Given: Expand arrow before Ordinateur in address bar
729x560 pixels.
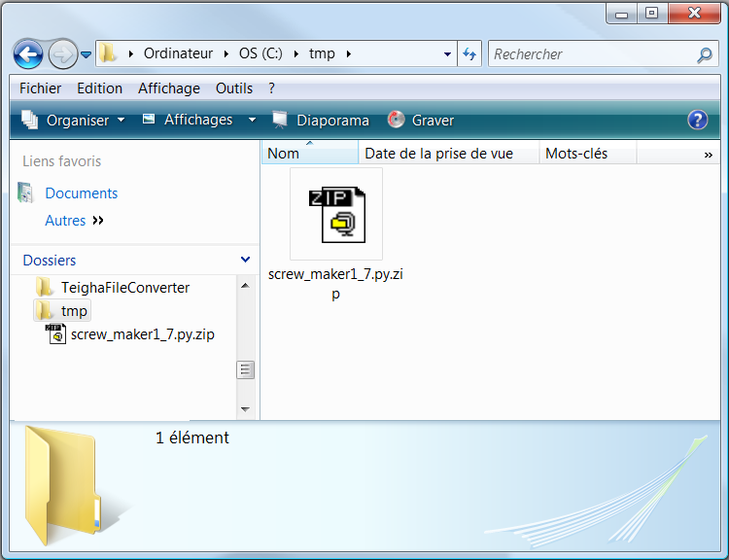Looking at the screenshot, I should point(131,53).
